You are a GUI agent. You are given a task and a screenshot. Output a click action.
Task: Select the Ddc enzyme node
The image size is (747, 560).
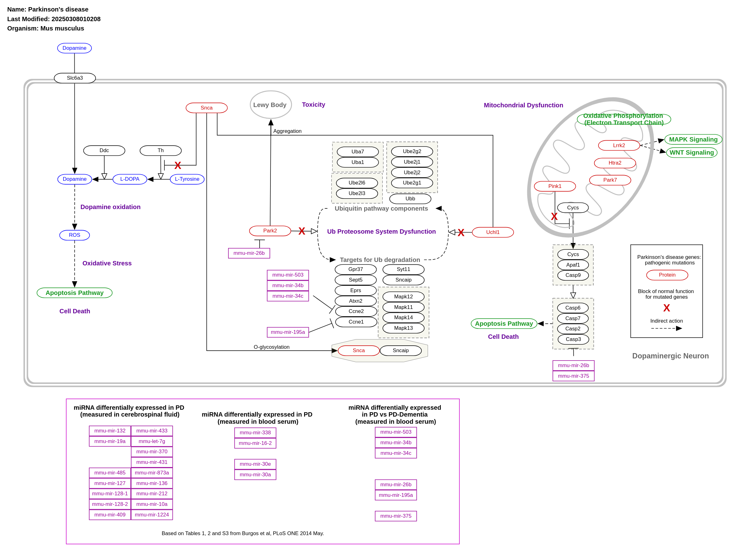click(104, 151)
